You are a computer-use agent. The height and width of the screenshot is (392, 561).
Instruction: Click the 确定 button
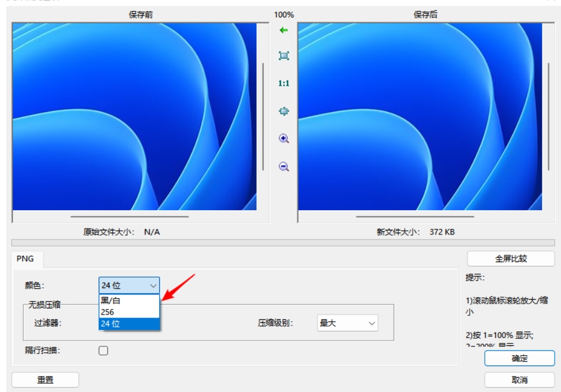(519, 359)
